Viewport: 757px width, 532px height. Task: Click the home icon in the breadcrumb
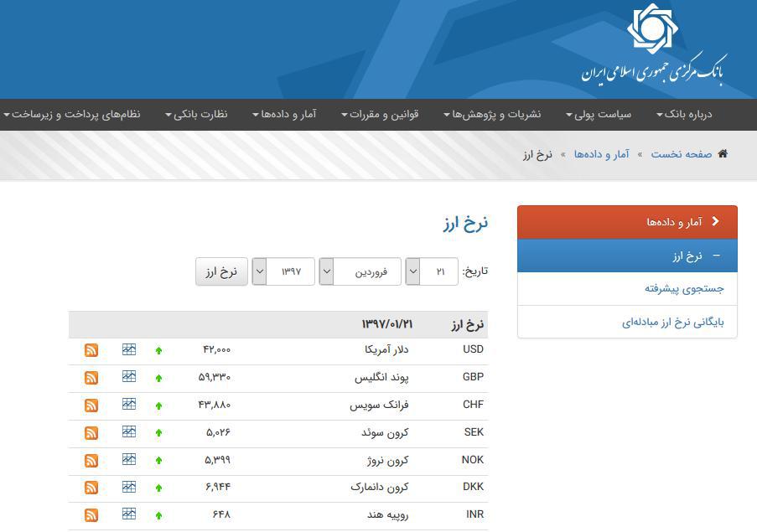point(723,154)
